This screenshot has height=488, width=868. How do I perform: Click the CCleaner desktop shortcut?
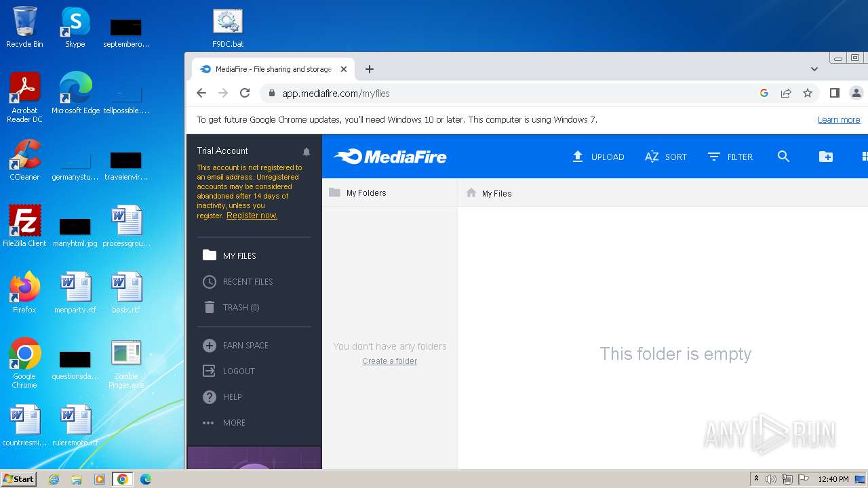coord(24,161)
